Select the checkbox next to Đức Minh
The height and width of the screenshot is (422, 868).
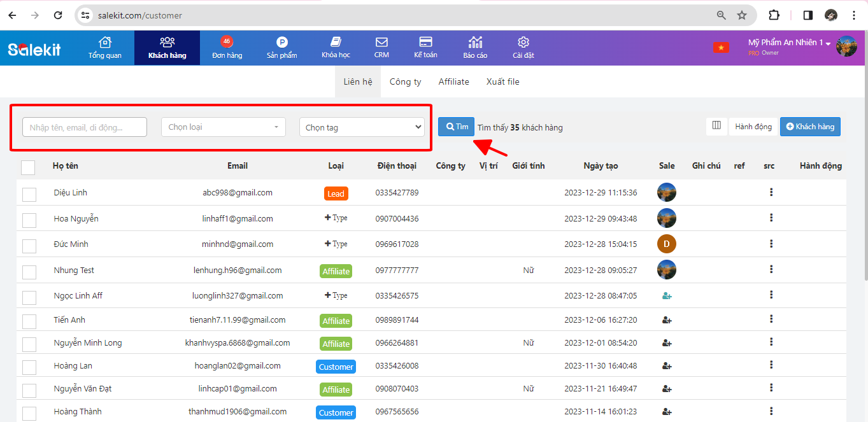[29, 246]
